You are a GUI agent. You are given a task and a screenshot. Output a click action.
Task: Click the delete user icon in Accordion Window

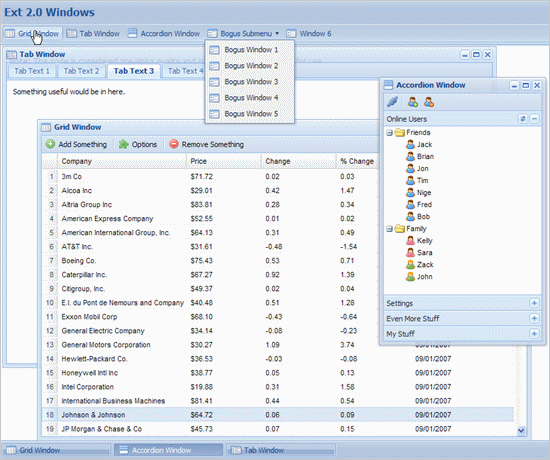[429, 102]
